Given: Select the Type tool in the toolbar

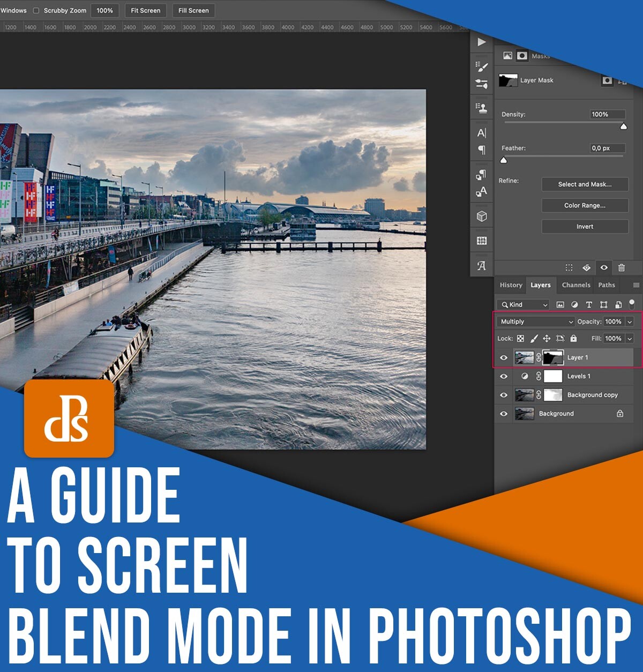Looking at the screenshot, I should tap(481, 133).
